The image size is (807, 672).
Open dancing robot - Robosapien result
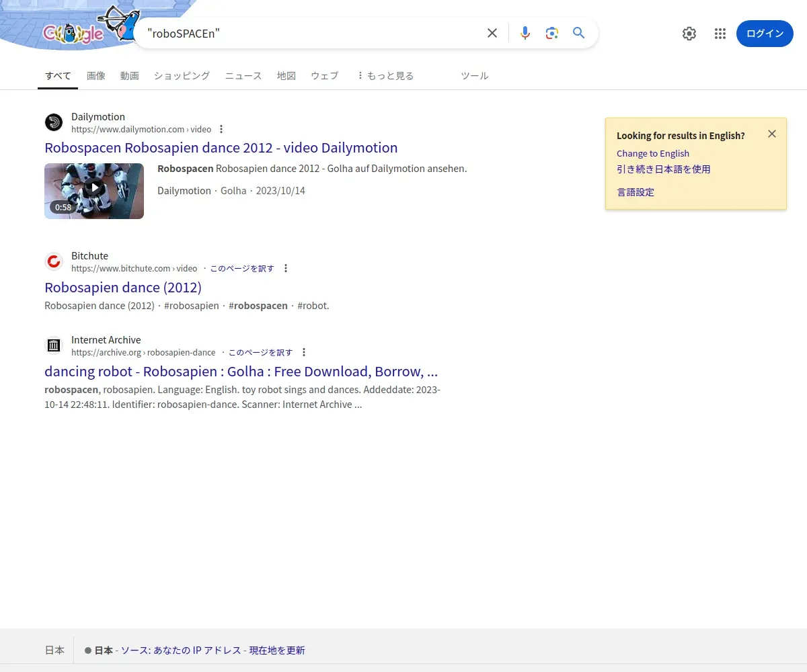(241, 372)
